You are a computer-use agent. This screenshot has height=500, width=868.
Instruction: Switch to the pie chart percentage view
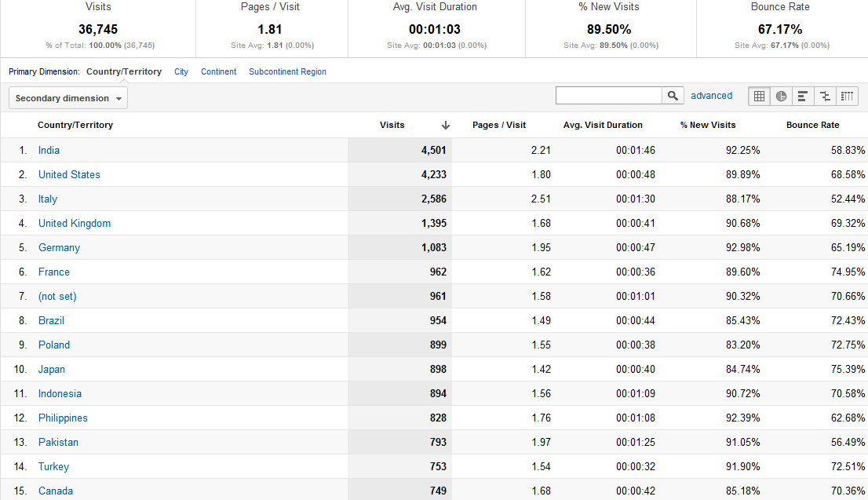781,96
